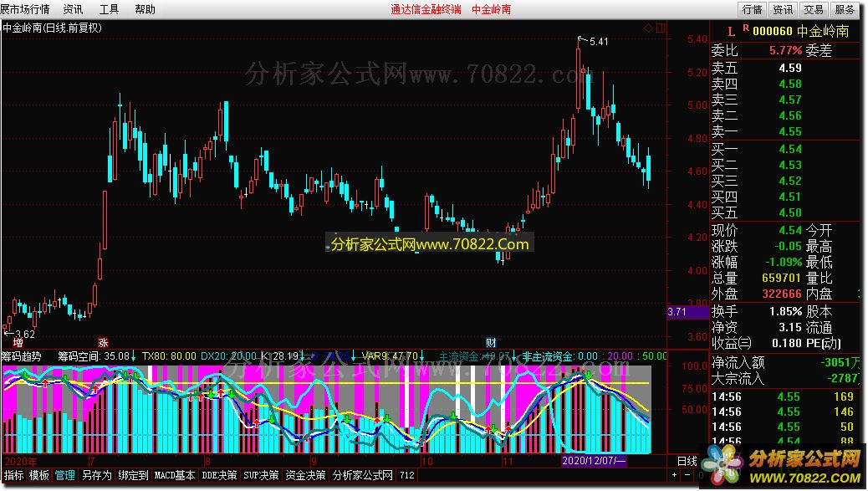Click the 卖三 price 4.57
Viewport: 868px width, 491px height.
(790, 100)
